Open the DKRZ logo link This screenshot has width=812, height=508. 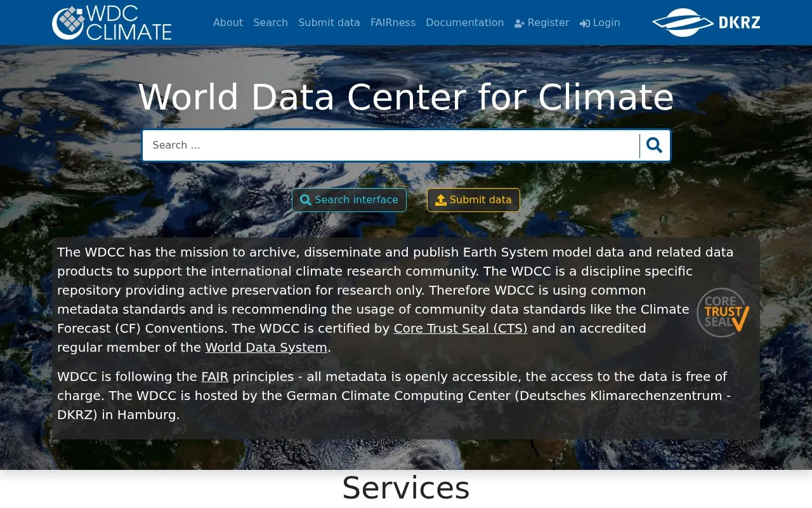[x=706, y=23]
